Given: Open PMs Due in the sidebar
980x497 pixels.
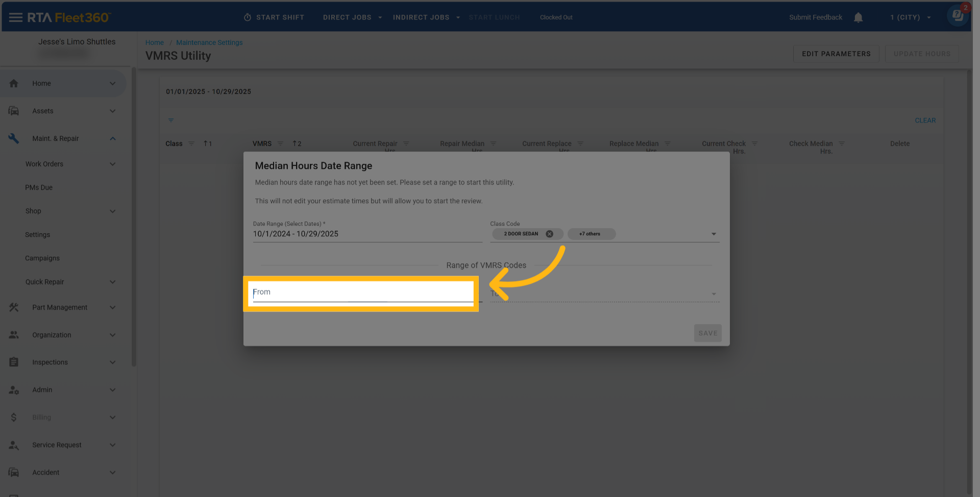Looking at the screenshot, I should tap(39, 187).
